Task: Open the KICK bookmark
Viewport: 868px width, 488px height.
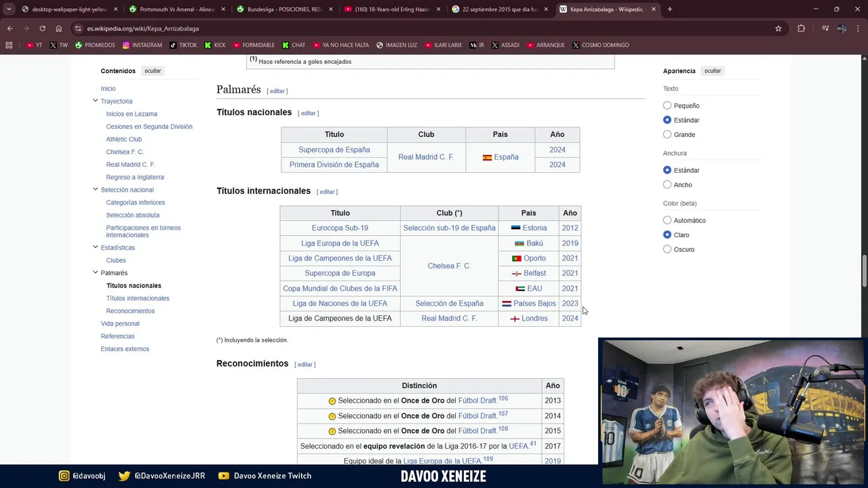Action: 215,45
